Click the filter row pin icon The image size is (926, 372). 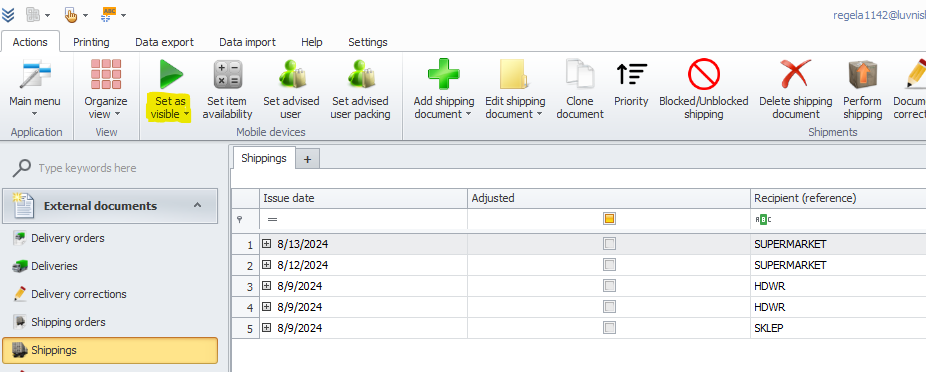coord(239,219)
